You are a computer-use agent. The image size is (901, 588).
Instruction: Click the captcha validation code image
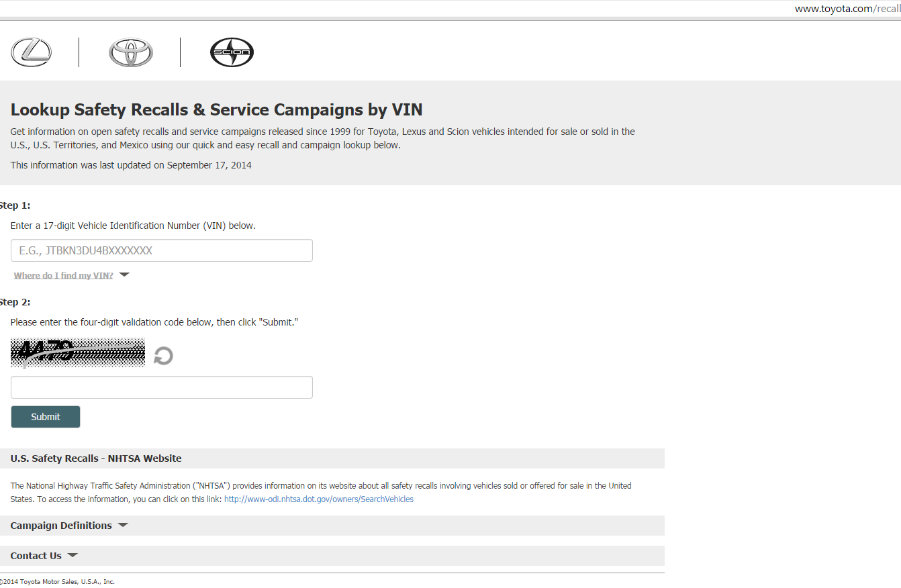coord(78,353)
